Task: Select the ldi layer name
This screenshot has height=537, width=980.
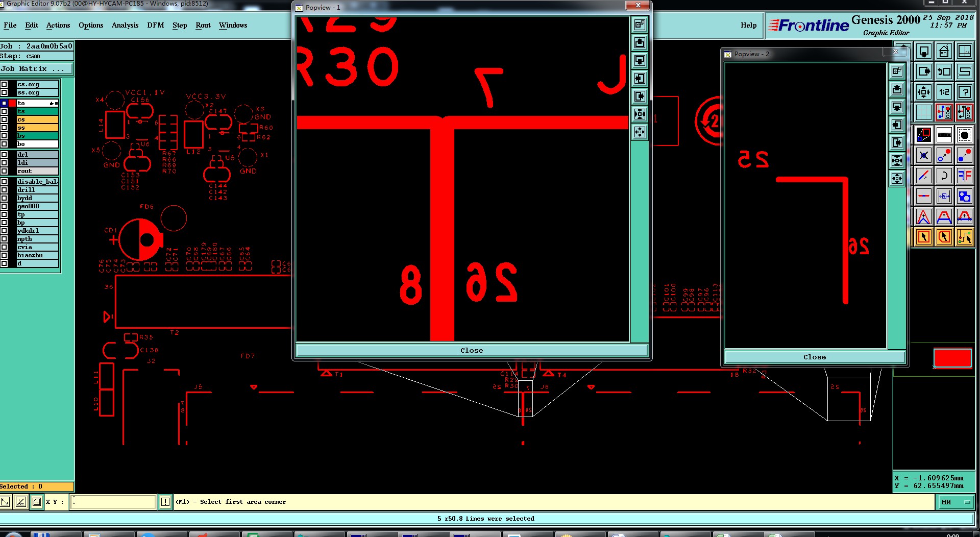Action: tap(38, 163)
